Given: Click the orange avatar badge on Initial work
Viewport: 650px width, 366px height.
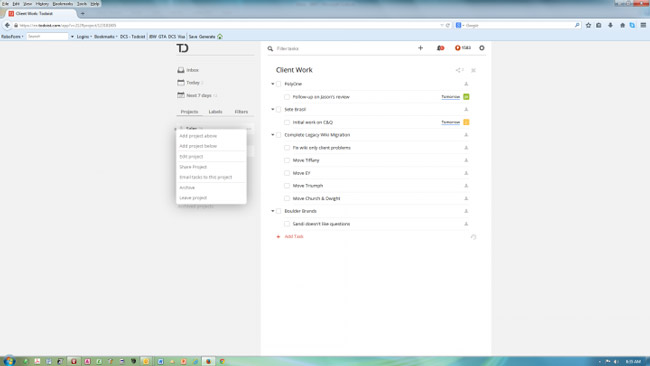Looking at the screenshot, I should coord(466,122).
